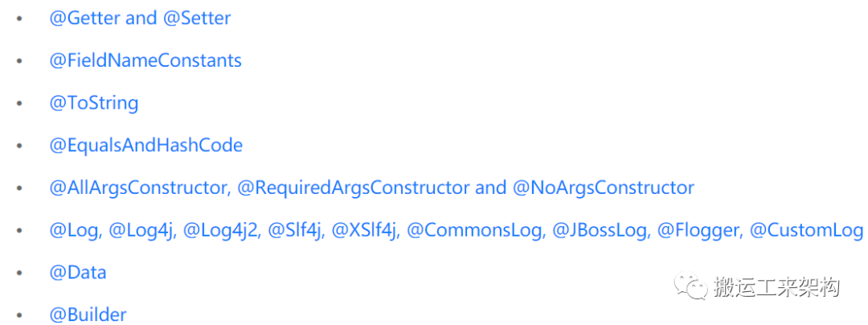Open the @Getter and @Setter link
The height and width of the screenshot is (325, 868).
[x=140, y=18]
